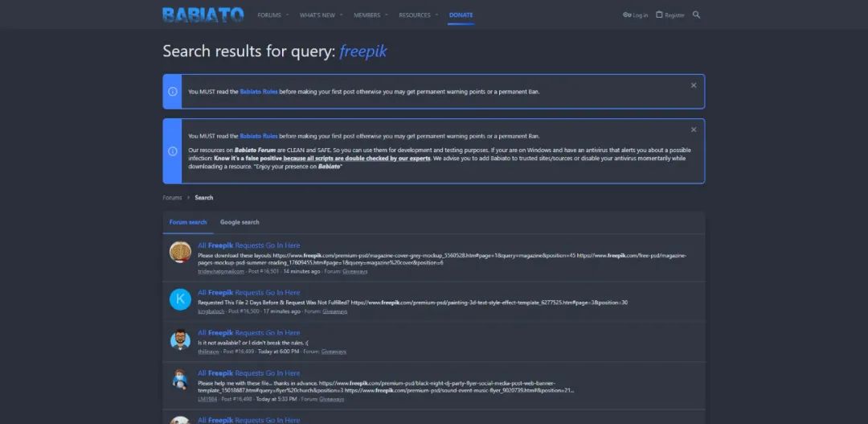Open avatar of the 14 minutes ago post
Screen dimensions: 868x424
point(180,252)
